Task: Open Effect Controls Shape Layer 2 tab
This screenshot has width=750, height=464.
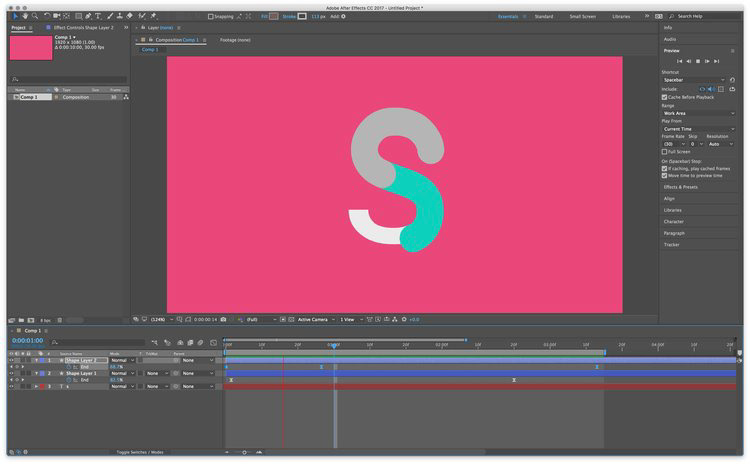Action: click(x=84, y=28)
